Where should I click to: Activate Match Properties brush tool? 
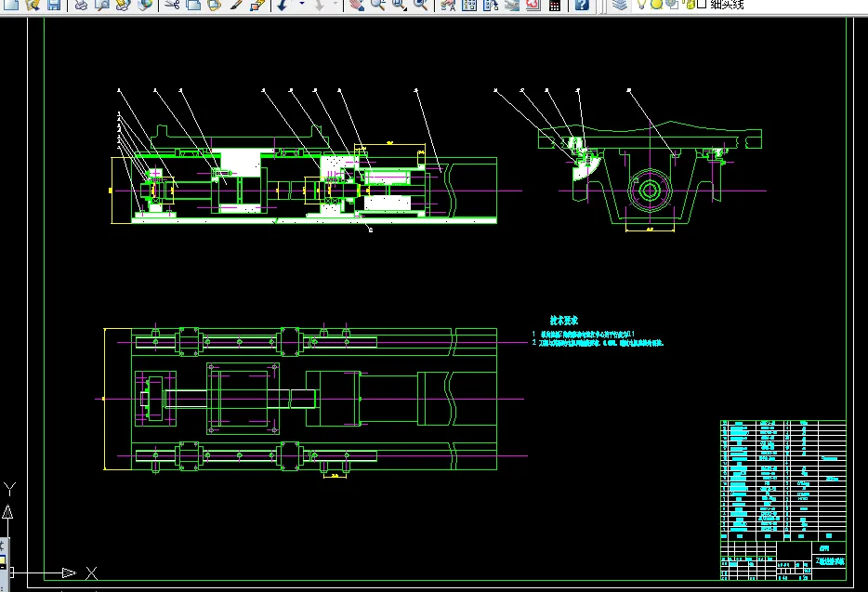[236, 5]
